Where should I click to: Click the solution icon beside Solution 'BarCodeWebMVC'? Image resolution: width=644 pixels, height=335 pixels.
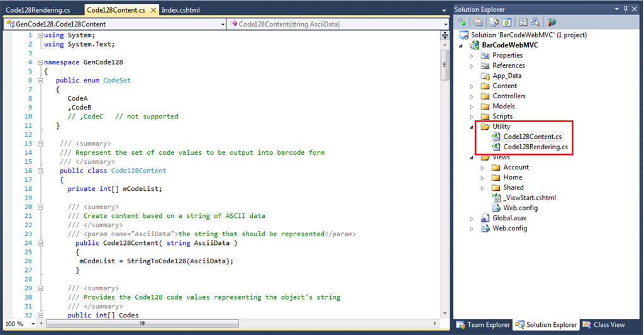pyautogui.click(x=464, y=35)
